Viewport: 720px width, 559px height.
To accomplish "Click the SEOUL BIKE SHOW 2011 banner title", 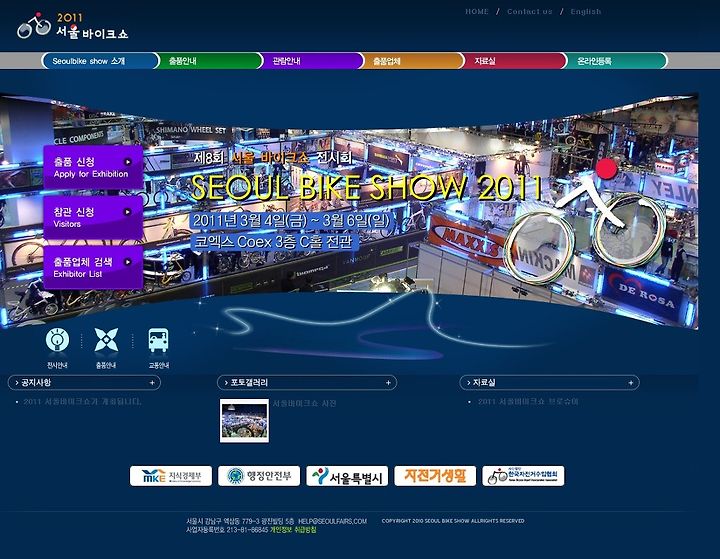I will [366, 187].
